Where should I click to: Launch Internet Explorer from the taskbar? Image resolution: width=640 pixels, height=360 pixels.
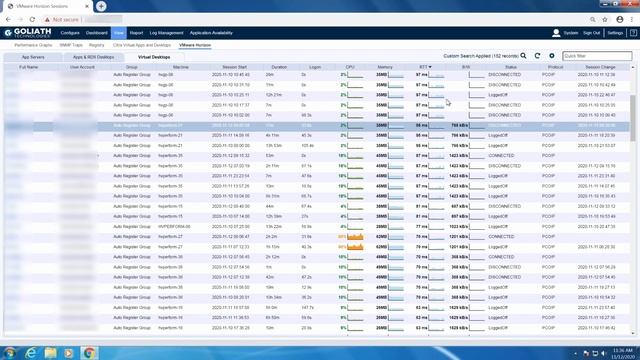pos(31,353)
